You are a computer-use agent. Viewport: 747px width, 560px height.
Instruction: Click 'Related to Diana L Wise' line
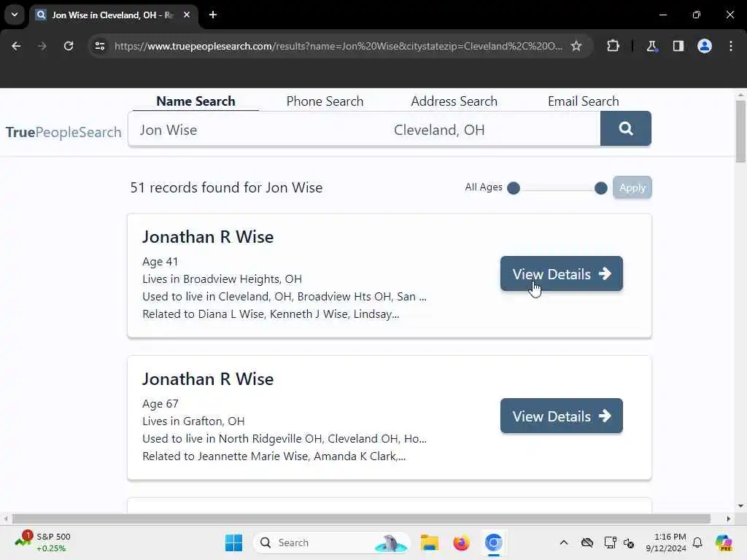tap(271, 314)
